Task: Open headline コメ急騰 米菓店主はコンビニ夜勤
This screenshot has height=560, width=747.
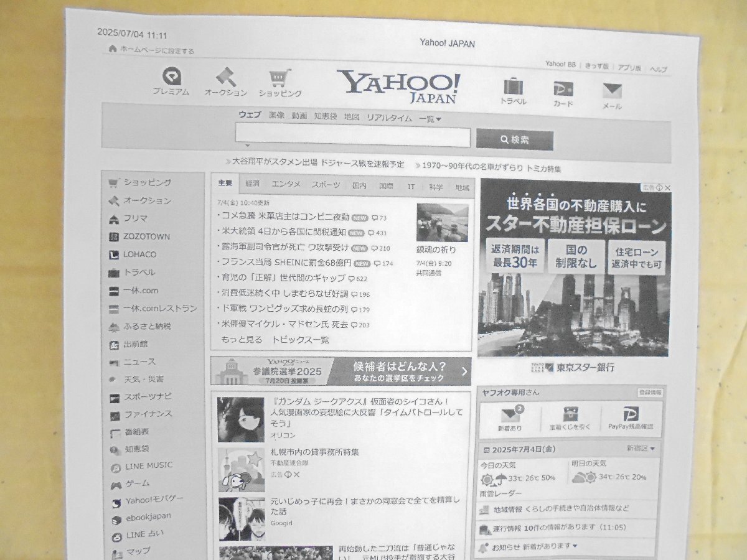Action: 286,217
